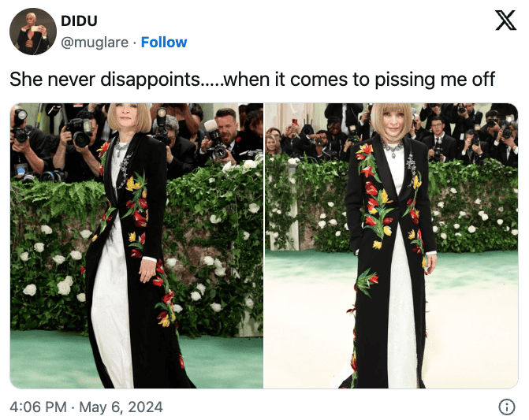Image resolution: width=529 pixels, height=420 pixels.
Task: Click the X logo icon
Action: pos(505,20)
